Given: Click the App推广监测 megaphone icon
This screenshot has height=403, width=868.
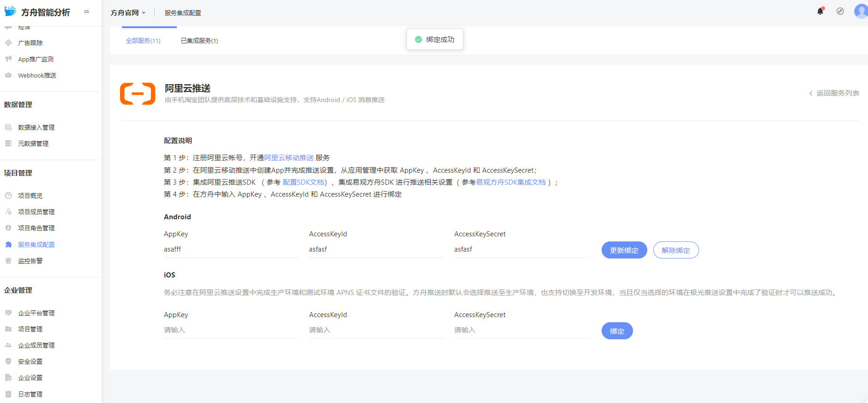Looking at the screenshot, I should click(8, 59).
